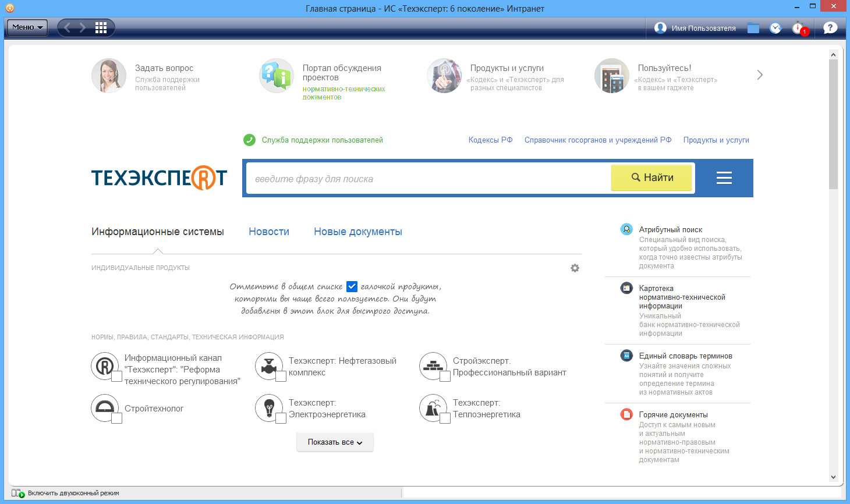Open the help question mark icon
Image resolution: width=850 pixels, height=504 pixels.
pyautogui.click(x=830, y=27)
